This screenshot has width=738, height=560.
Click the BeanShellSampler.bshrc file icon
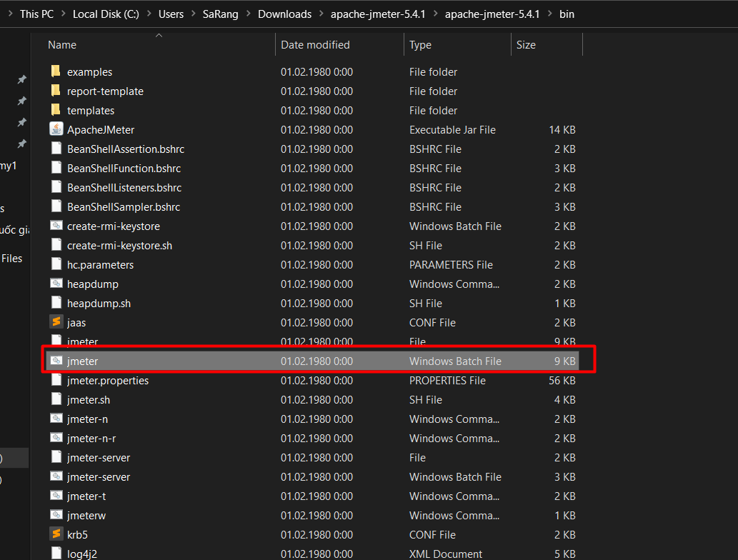[56, 206]
